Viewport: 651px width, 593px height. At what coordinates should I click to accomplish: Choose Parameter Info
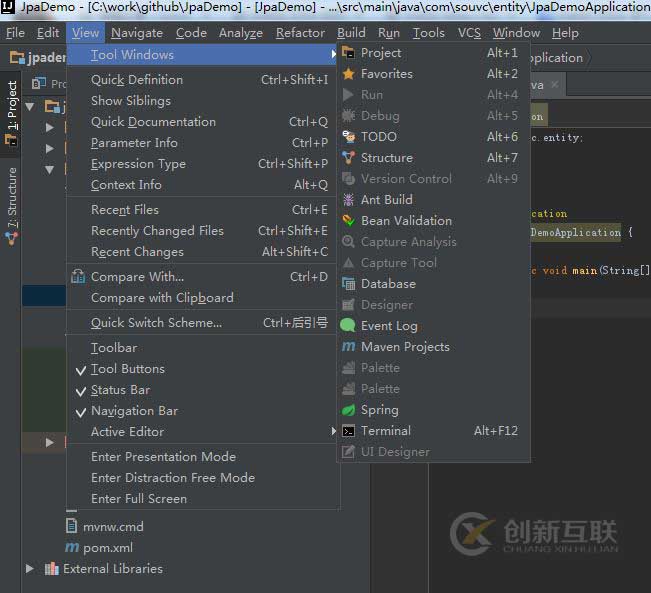203,143
